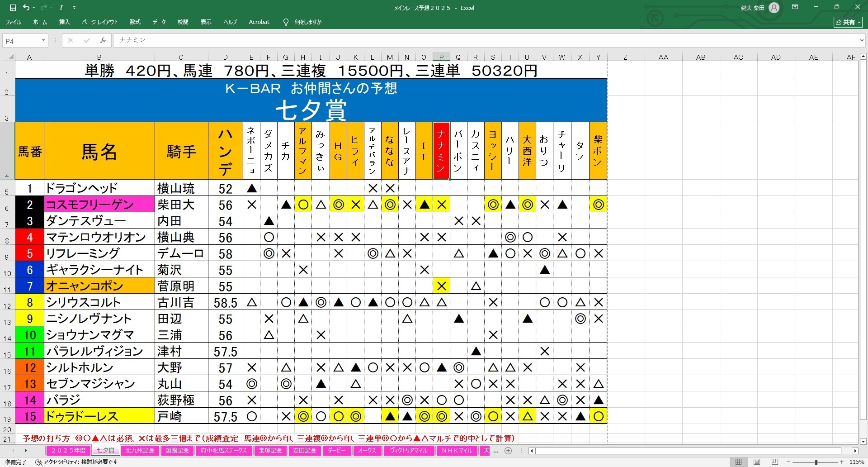
Task: Open the Name Box dropdown arrow
Action: coord(43,41)
